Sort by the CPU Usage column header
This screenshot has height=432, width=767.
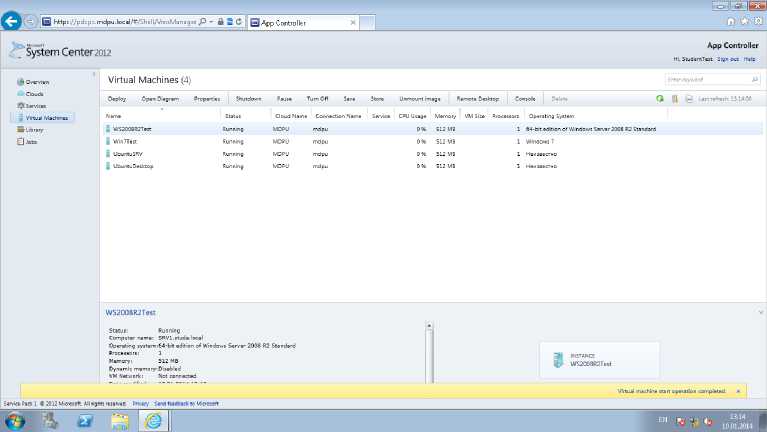point(412,116)
